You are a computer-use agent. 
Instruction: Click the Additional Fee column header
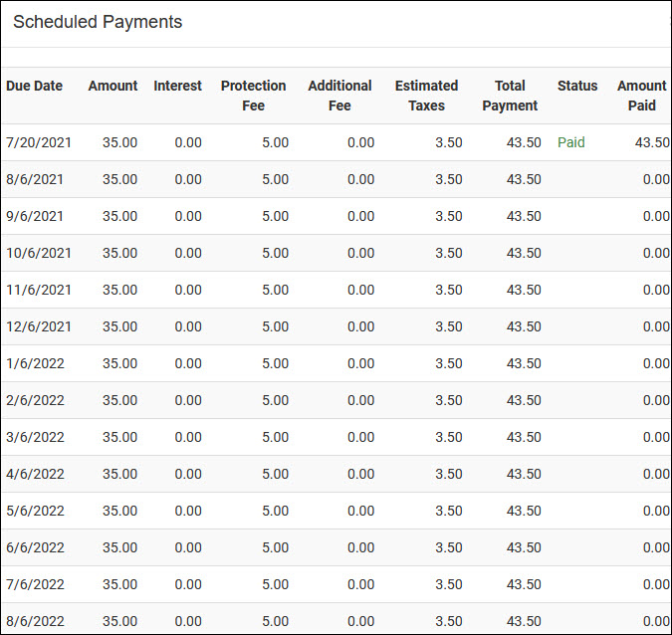click(x=339, y=96)
